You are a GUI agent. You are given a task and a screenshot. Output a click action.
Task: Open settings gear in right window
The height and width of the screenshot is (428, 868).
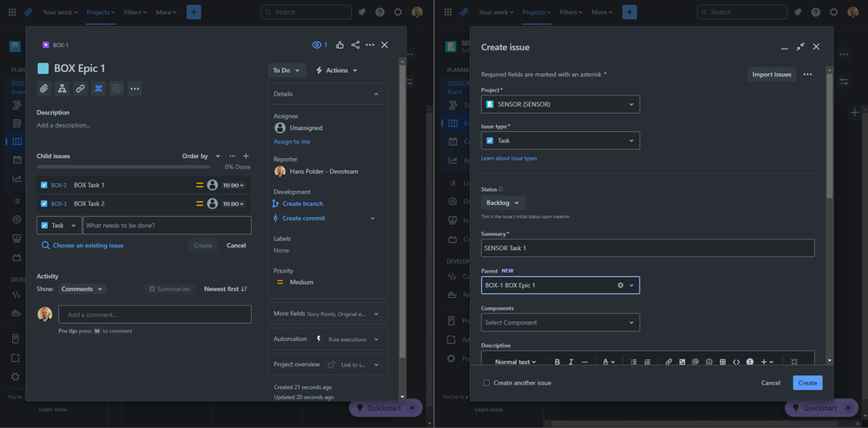coord(833,12)
